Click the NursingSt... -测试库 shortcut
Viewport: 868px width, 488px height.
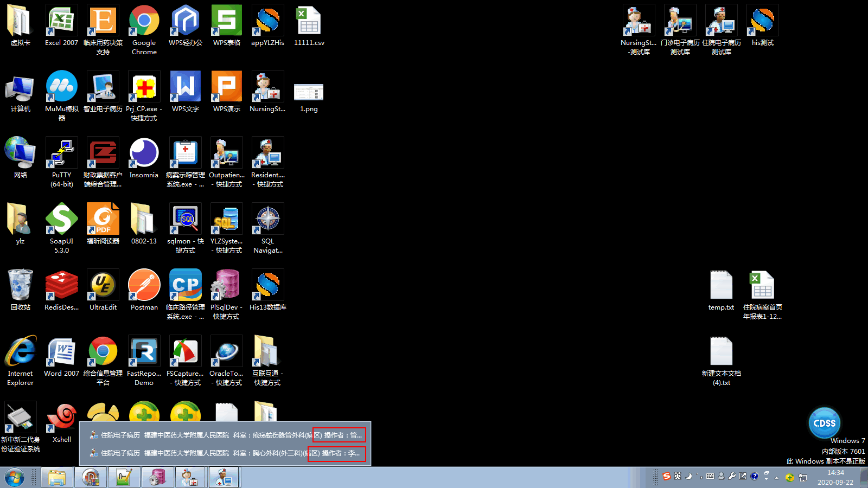pyautogui.click(x=639, y=30)
